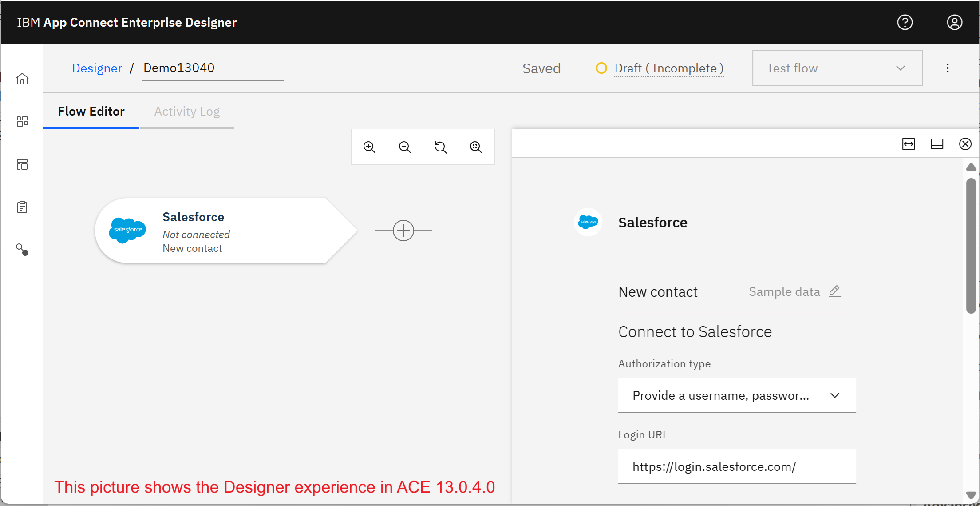Select the Flow Editor tab
Screen dimensions: 980x506
tap(91, 112)
